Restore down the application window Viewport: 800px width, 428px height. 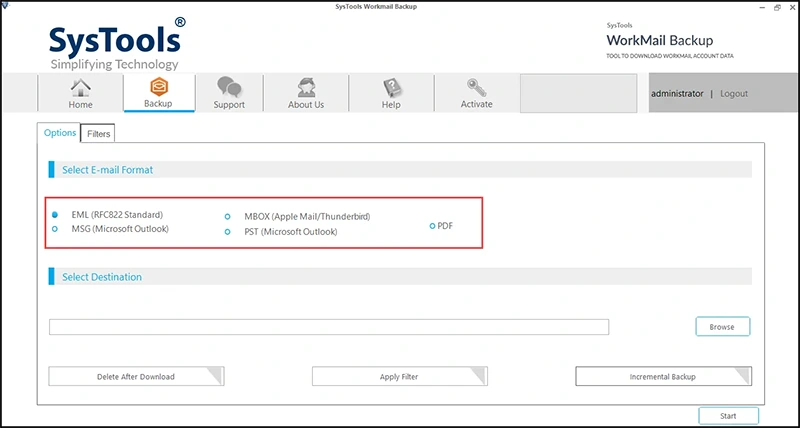(777, 7)
